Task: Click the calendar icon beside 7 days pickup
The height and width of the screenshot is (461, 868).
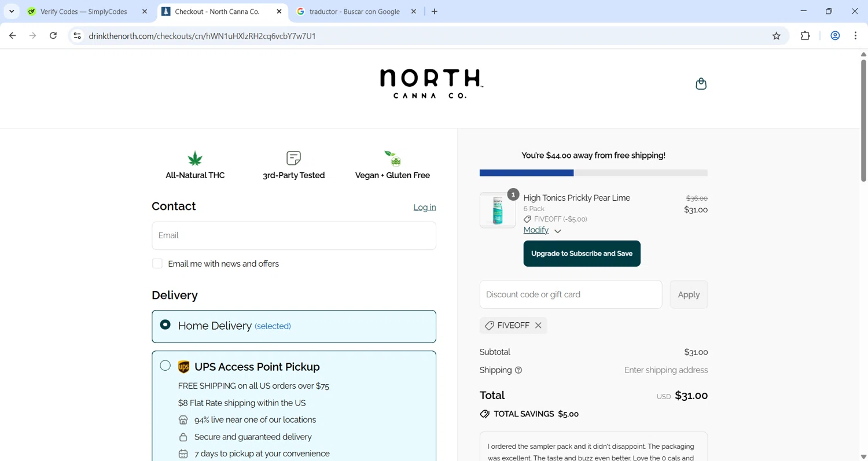Action: 183,454
